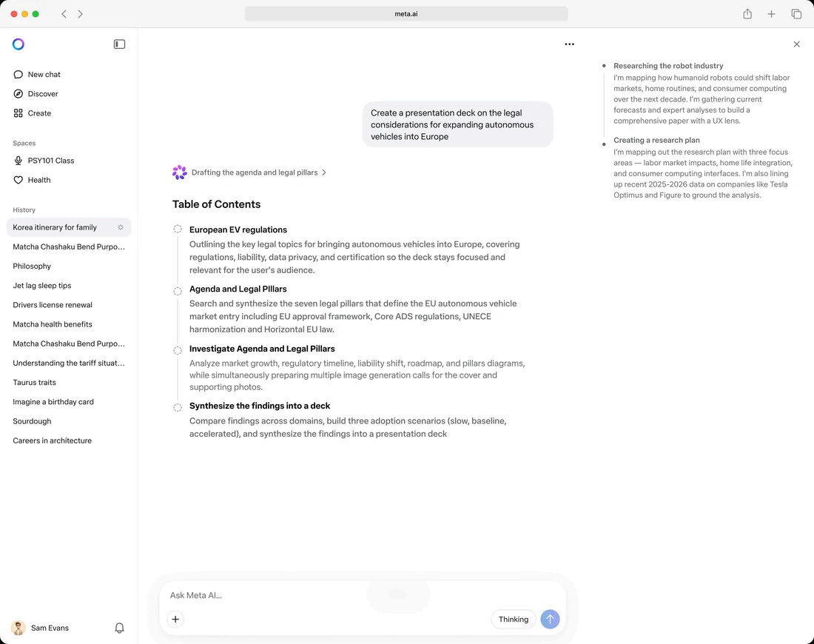
Task: Click Sam Evans profile avatar
Action: click(18, 628)
